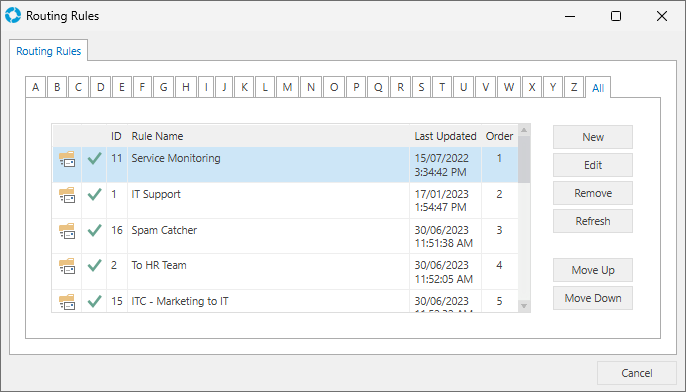Viewport: 686px width, 392px height.
Task: Click the Move Down button
Action: 593,298
